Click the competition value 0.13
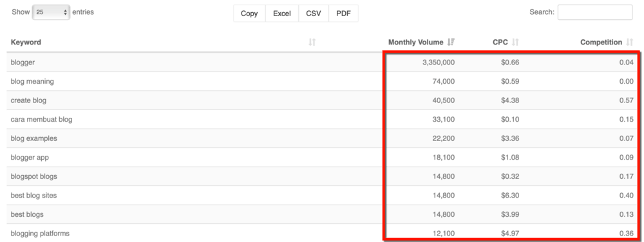This screenshot has width=644, height=242. [x=627, y=214]
